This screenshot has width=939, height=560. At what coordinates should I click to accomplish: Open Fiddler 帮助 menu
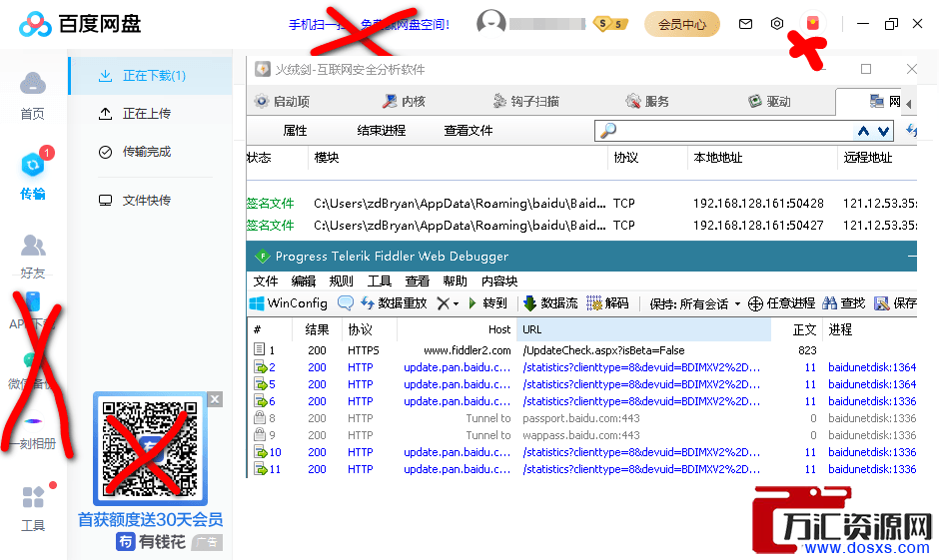(456, 281)
